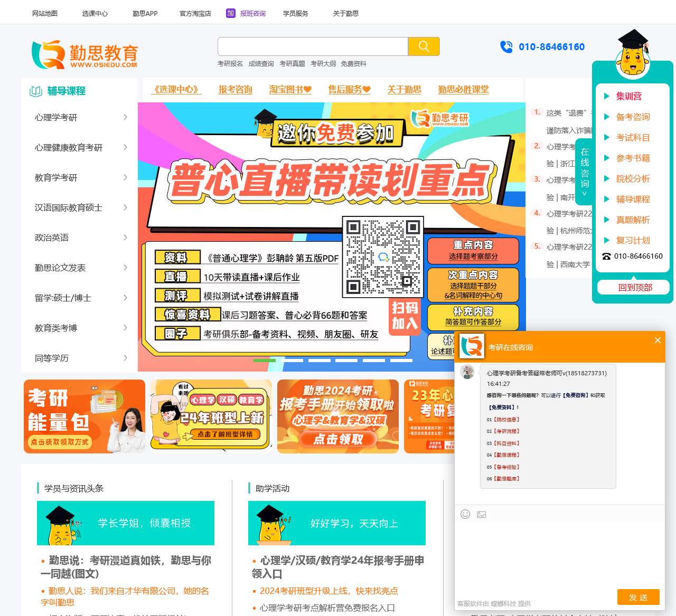Expand the 教育学考研 category arrow
Viewport: 676px width, 616px height.
[x=125, y=177]
